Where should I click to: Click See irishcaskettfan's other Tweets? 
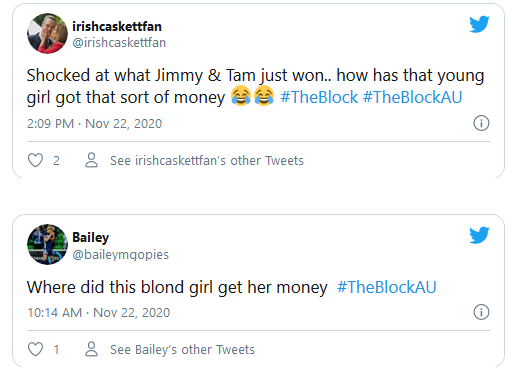pyautogui.click(x=207, y=161)
